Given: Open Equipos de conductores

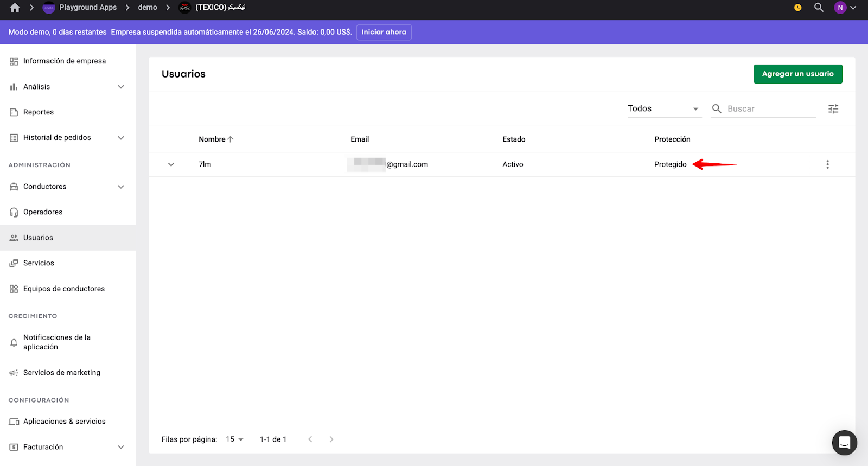Looking at the screenshot, I should pyautogui.click(x=68, y=289).
